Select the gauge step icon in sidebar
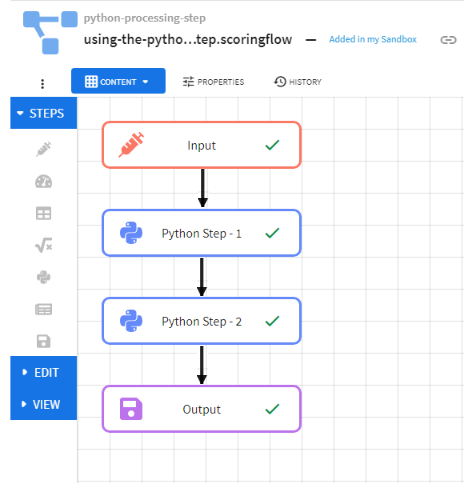Image resolution: width=464 pixels, height=483 pixels. point(44,181)
